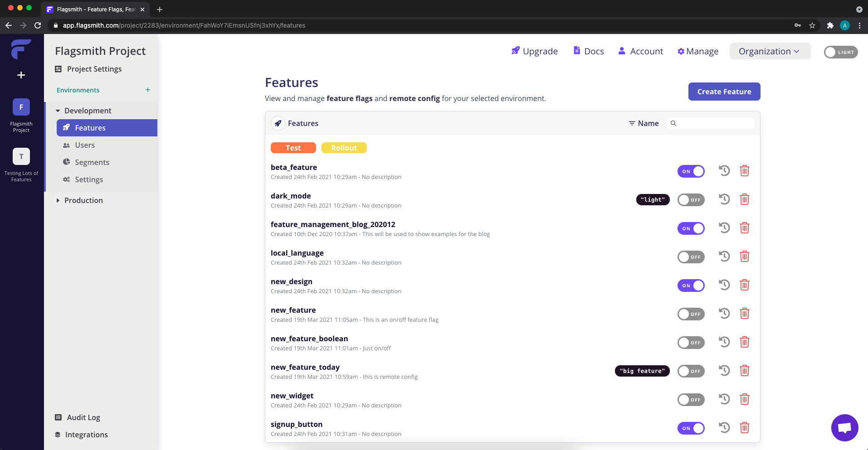868x450 pixels.
Task: Delete the local_language flag
Action: coord(745,256)
